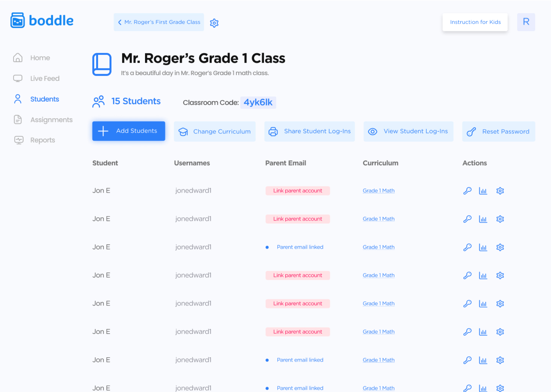Open bar chart report in first student row
This screenshot has width=551, height=392.
(483, 191)
